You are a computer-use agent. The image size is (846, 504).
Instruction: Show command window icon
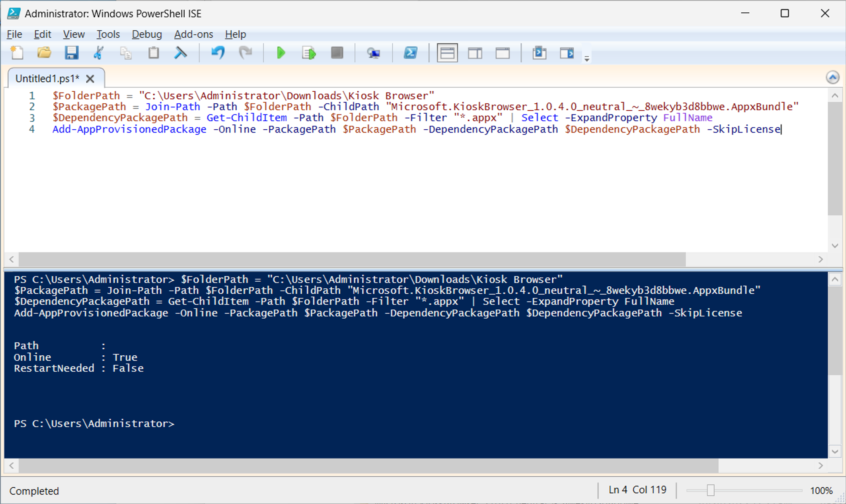tap(539, 53)
